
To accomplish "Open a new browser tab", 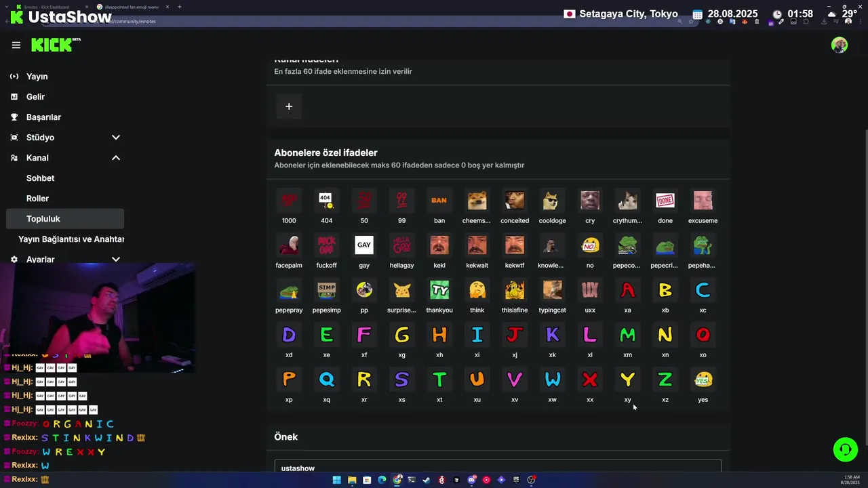I will coord(180,7).
